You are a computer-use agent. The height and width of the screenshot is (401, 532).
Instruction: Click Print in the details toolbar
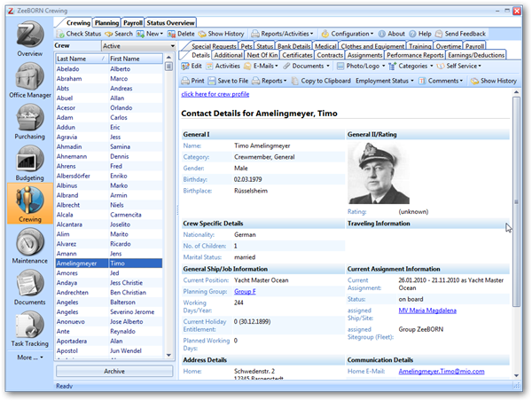(x=192, y=81)
